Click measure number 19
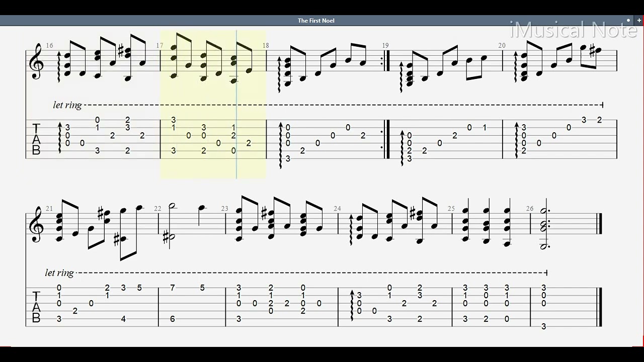This screenshot has width=644, height=362. tap(385, 45)
